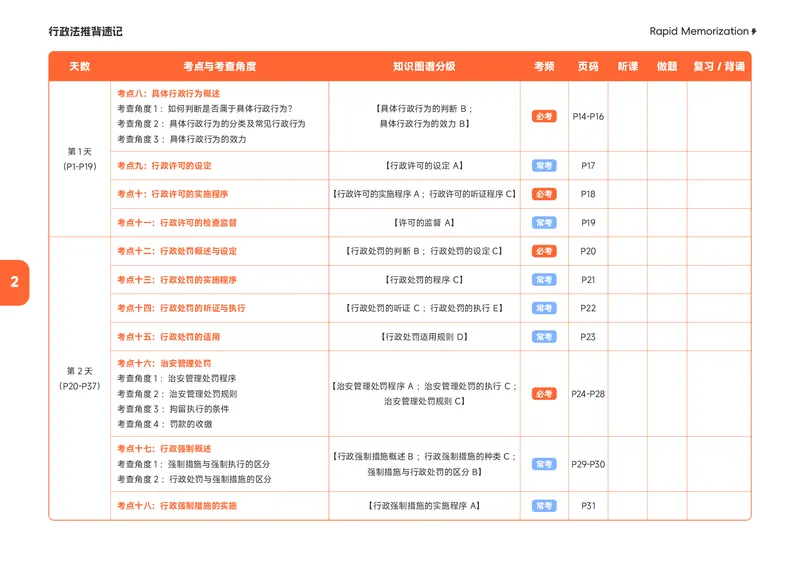The width and height of the screenshot is (800, 566).
Task: Click page number P22
Action: point(588,308)
